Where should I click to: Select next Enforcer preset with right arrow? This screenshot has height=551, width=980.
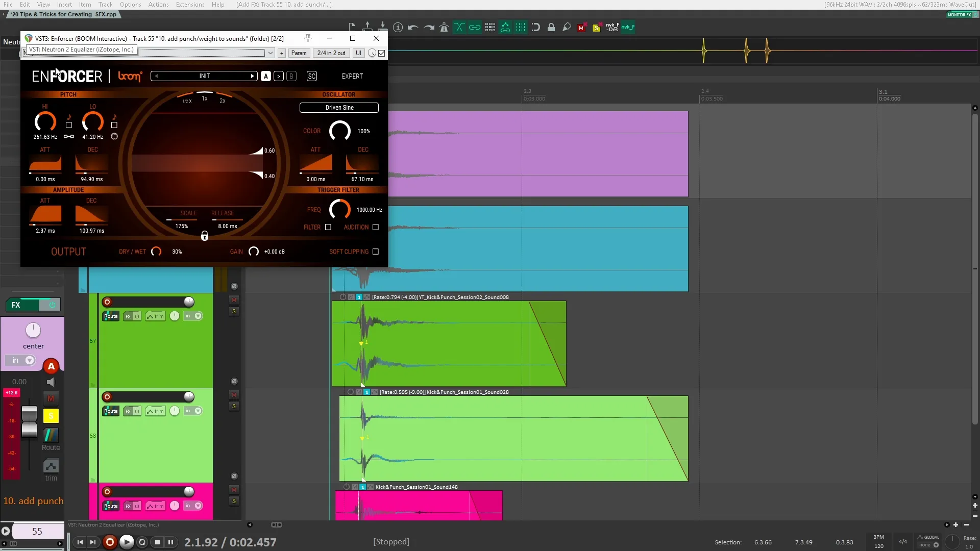click(x=252, y=76)
